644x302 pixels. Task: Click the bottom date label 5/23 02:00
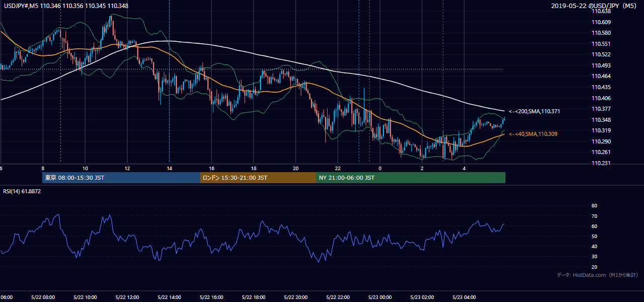[422, 297]
